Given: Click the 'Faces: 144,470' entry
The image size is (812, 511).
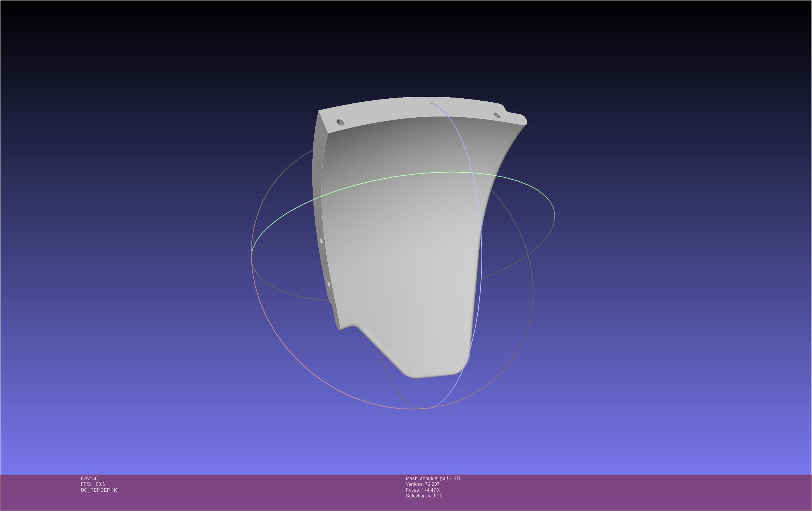Looking at the screenshot, I should (422, 490).
